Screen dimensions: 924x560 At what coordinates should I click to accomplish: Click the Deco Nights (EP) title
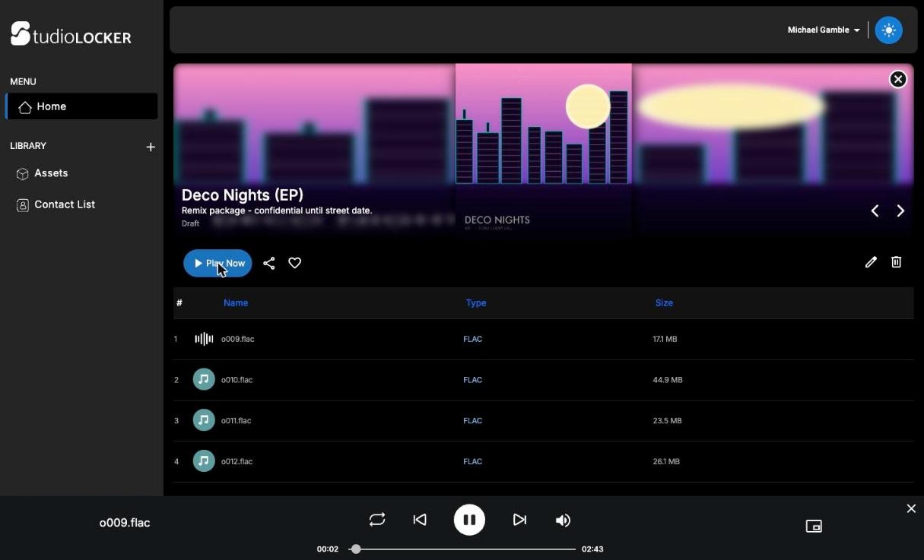(243, 195)
